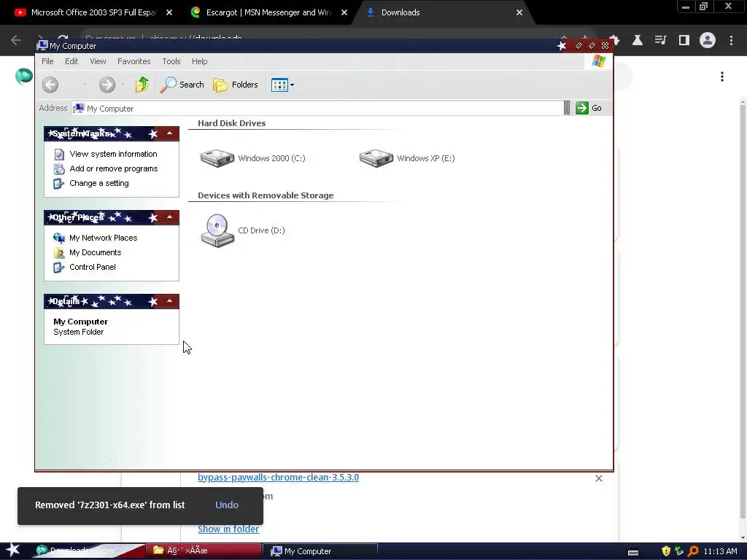The image size is (747, 560).
Task: Go up one folder level
Action: pyautogui.click(x=142, y=85)
